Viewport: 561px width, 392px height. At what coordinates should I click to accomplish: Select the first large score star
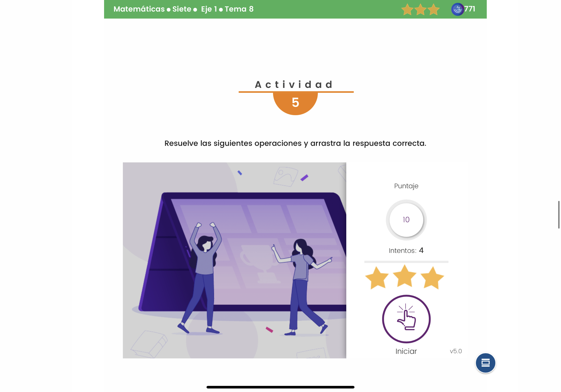(x=377, y=278)
